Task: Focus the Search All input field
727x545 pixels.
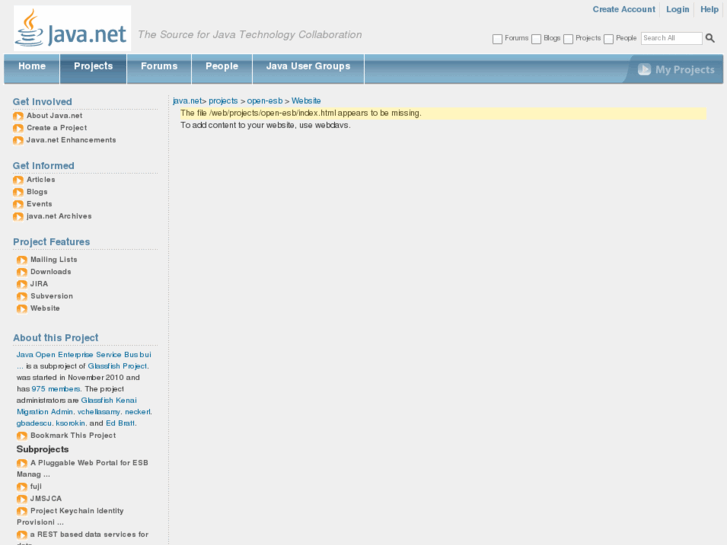Action: point(671,38)
